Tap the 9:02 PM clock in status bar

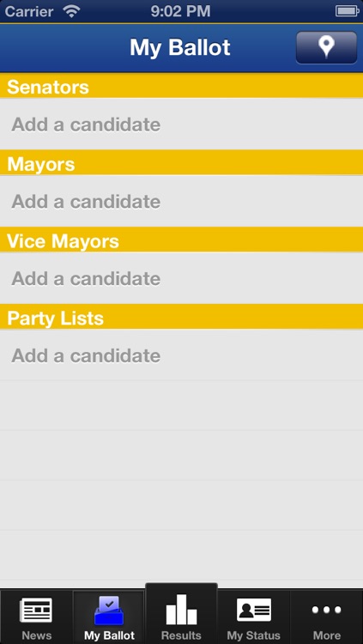coord(180,11)
